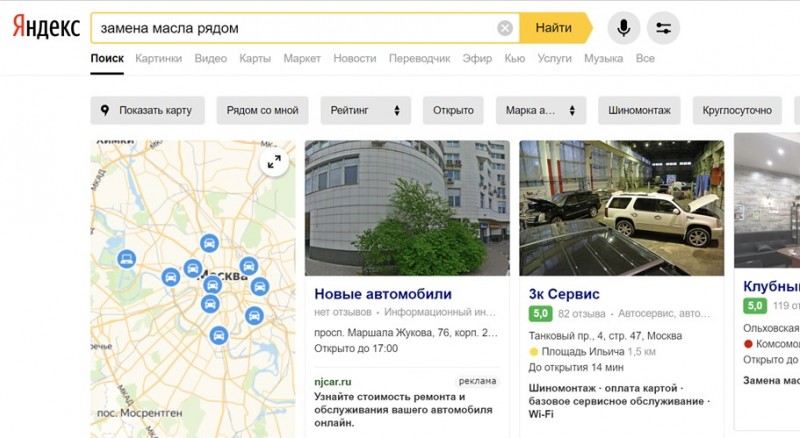The width and height of the screenshot is (800, 438).
Task: Open the Переводчик tab
Action: click(419, 59)
